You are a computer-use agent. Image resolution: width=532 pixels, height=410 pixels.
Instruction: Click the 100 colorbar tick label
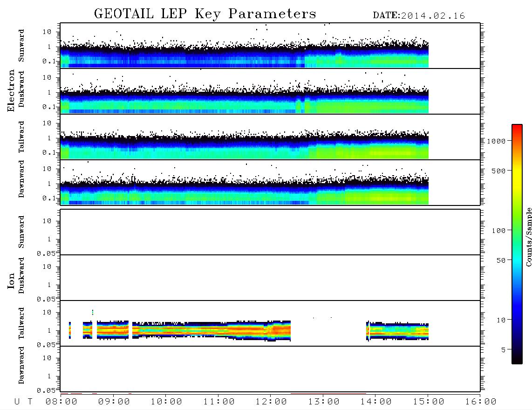tap(499, 231)
